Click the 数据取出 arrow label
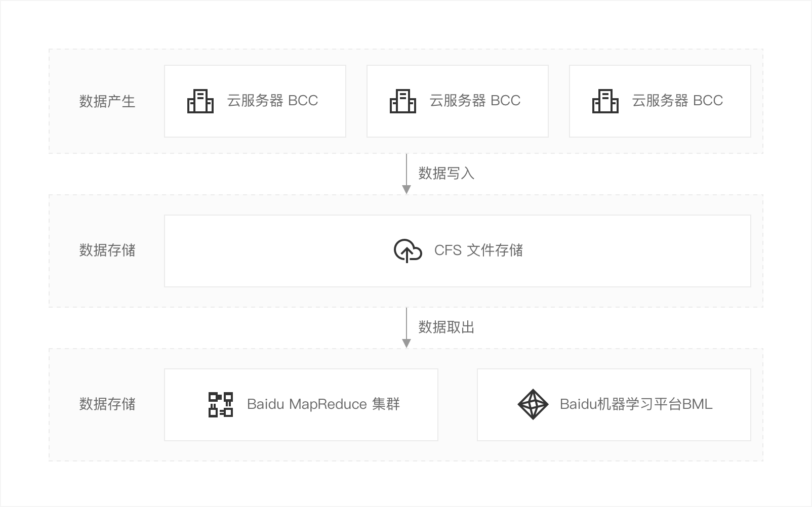 click(446, 327)
